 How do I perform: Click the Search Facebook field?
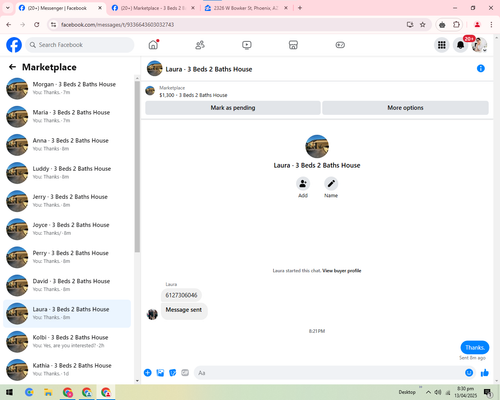(x=80, y=45)
